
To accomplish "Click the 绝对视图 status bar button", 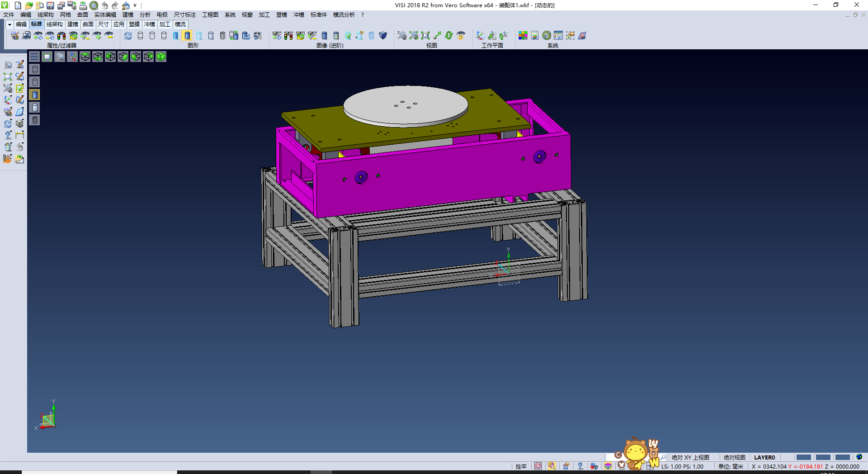I will tap(734, 457).
